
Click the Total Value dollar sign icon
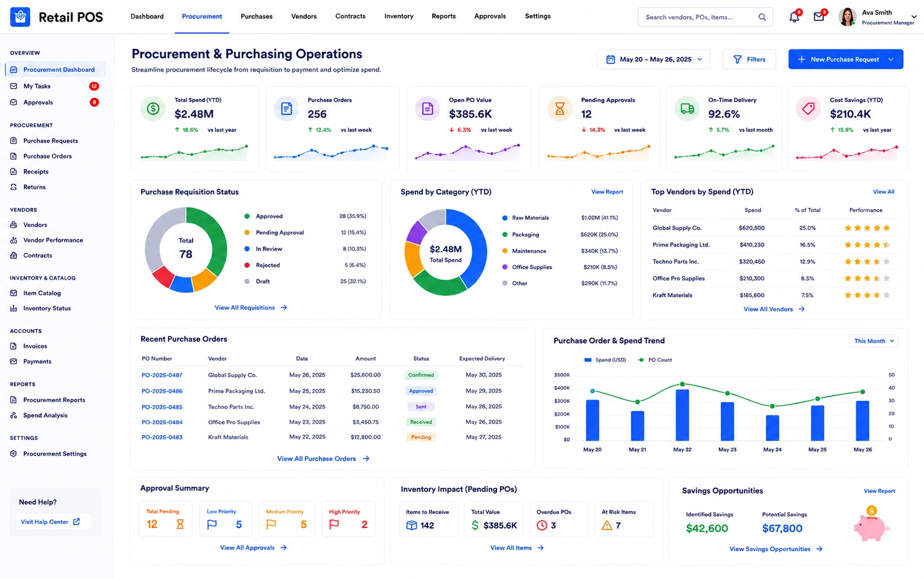tap(475, 526)
